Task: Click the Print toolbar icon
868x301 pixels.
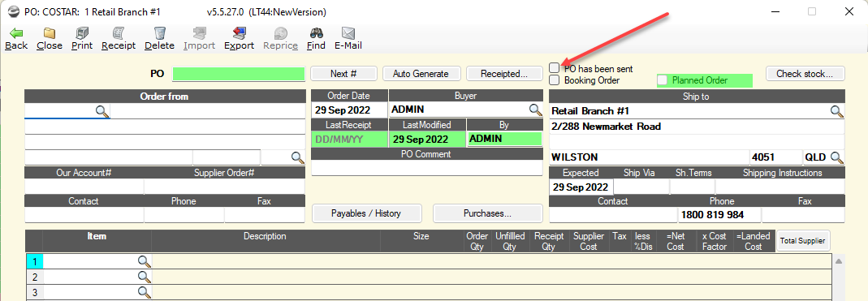Action: click(x=82, y=33)
